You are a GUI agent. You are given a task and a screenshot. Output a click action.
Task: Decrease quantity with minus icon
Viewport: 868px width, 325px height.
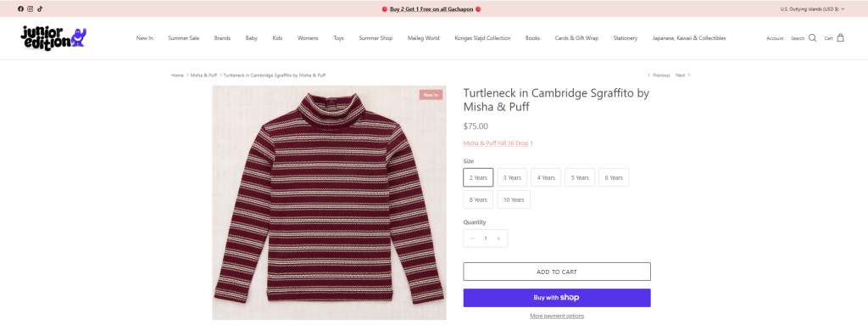[x=472, y=238]
